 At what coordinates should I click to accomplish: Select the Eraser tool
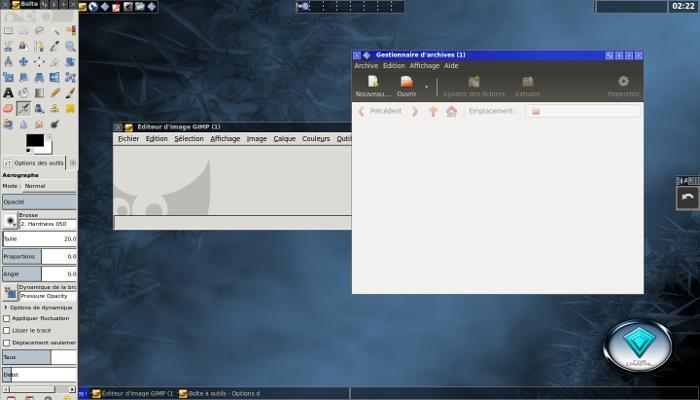tap(8, 108)
